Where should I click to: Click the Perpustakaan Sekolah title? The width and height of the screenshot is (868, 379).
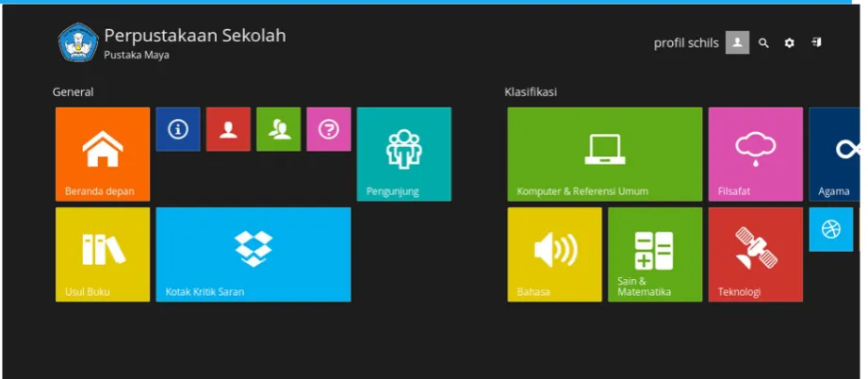coord(195,36)
